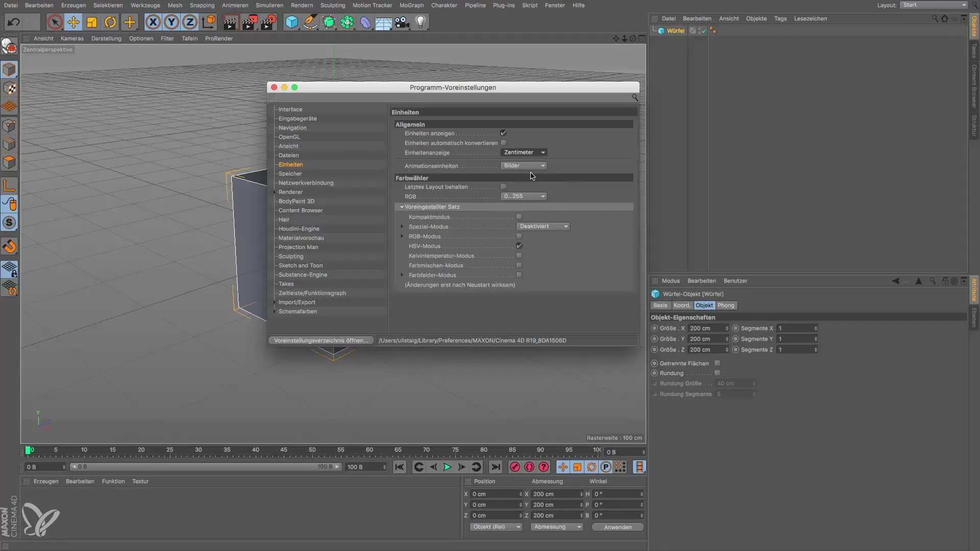Expand Renderer preferences tree item
Viewport: 980px width, 551px height.
[x=275, y=192]
